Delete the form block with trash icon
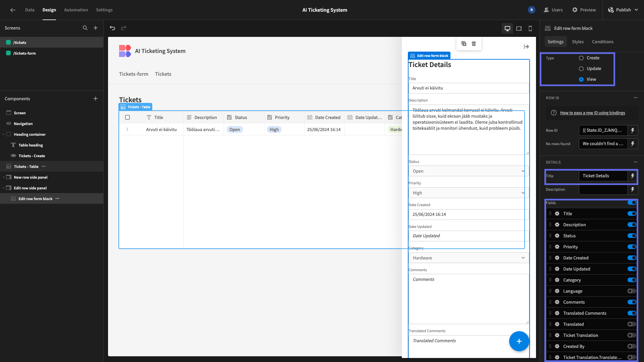The height and width of the screenshot is (362, 644). click(x=474, y=44)
